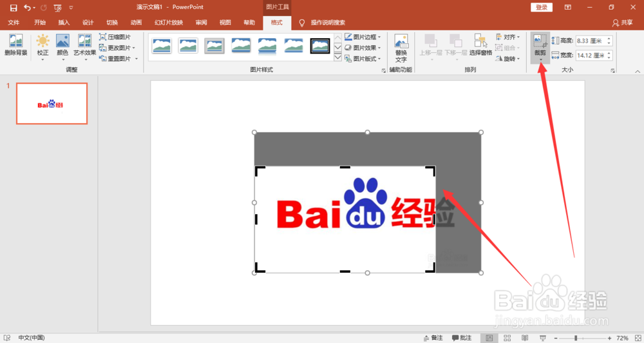Screen dimensions: 644x343
Task: Switch to the 开始 ribbon tab
Action: [x=40, y=23]
